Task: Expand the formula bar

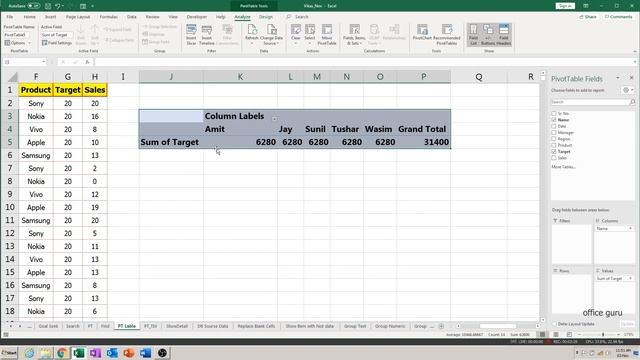Action: (x=635, y=62)
